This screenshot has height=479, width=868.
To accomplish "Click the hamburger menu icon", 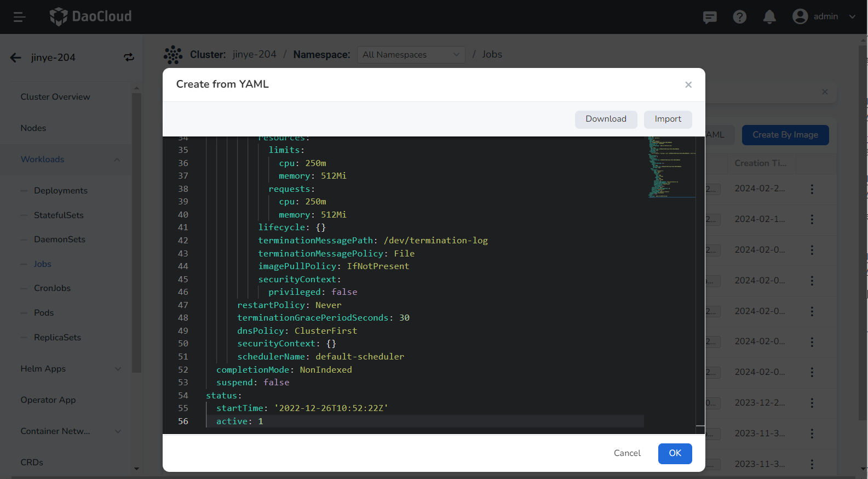I will pos(20,17).
